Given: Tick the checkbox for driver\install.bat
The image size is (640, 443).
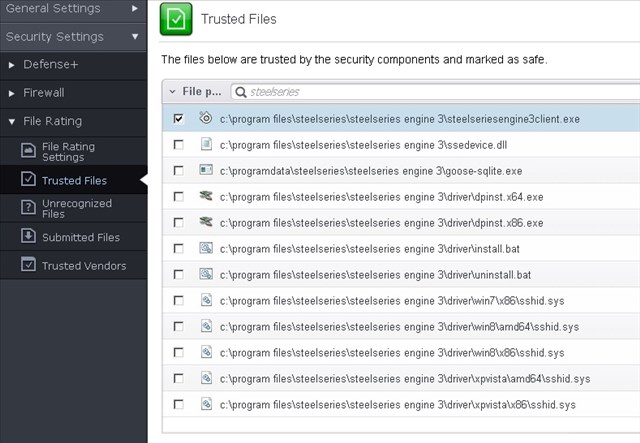Looking at the screenshot, I should (178, 248).
